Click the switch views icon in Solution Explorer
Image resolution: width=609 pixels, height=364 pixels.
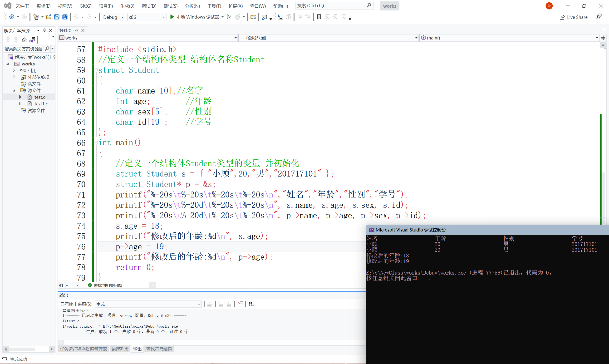pos(32,39)
